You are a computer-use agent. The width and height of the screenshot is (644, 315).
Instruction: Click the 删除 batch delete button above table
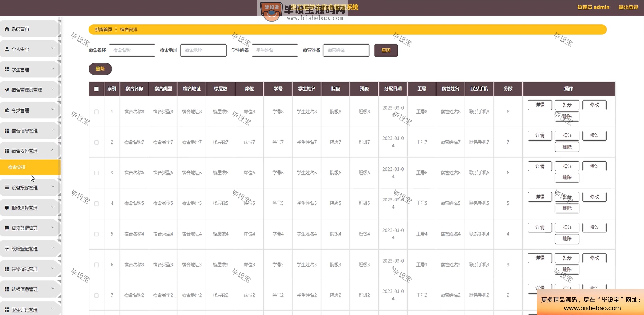[100, 69]
